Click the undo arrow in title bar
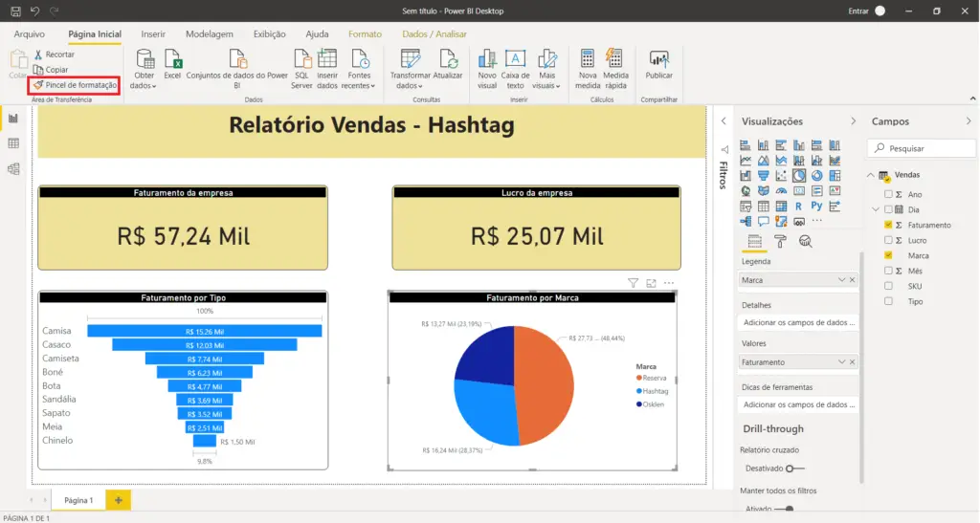The image size is (980, 523). [35, 11]
